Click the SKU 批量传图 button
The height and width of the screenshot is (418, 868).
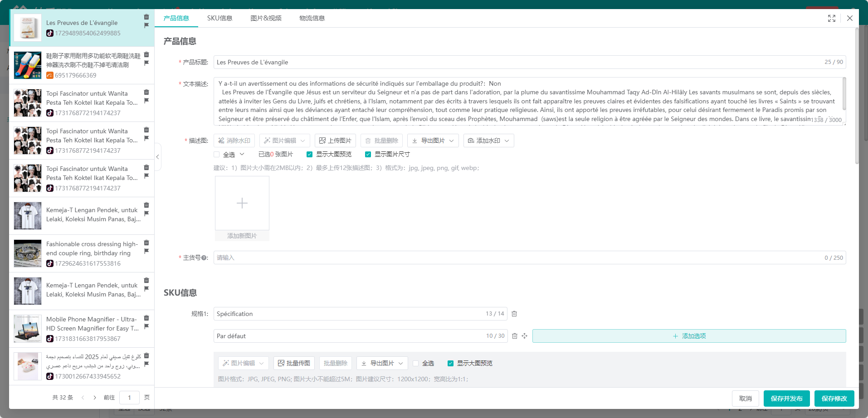pyautogui.click(x=294, y=363)
